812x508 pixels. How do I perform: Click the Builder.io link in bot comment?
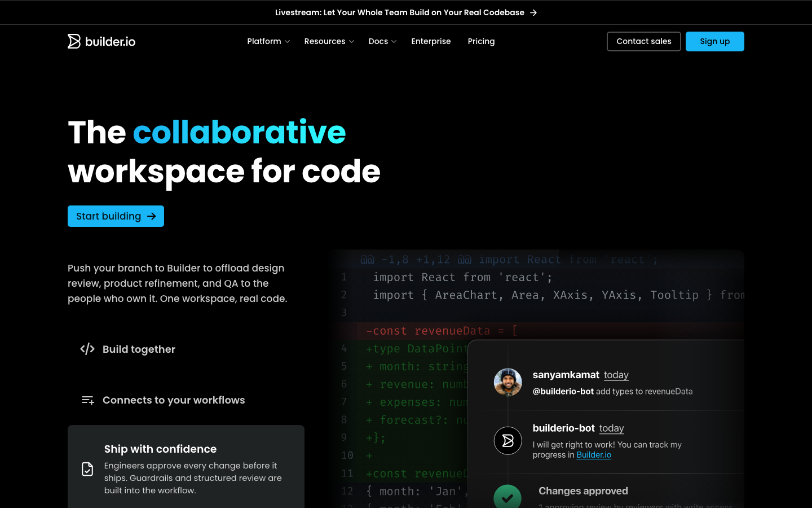[594, 455]
